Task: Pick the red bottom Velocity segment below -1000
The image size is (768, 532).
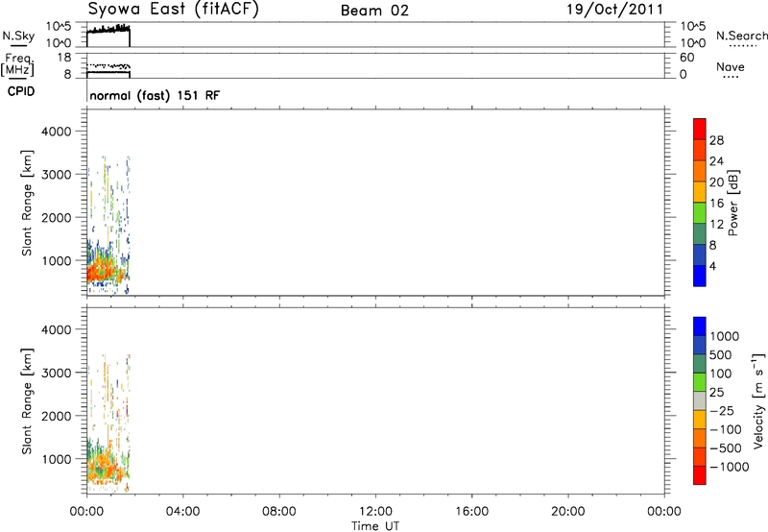Action: coord(700,475)
